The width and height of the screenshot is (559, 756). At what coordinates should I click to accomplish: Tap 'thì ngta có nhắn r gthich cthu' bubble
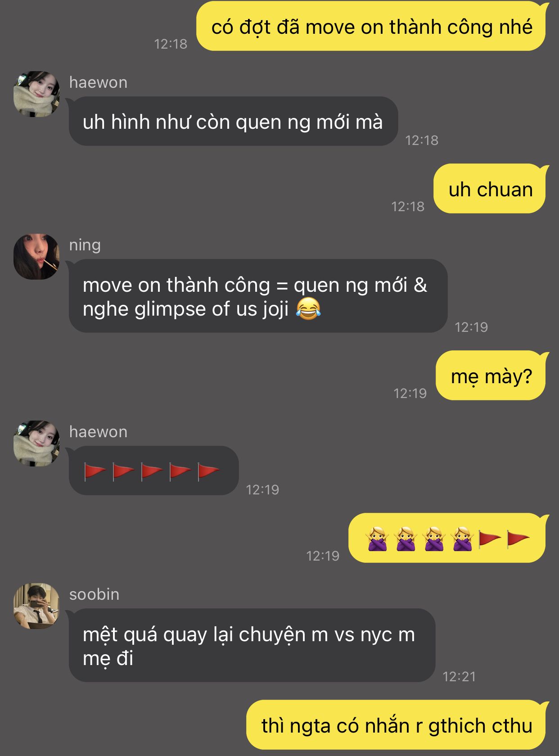(x=397, y=725)
